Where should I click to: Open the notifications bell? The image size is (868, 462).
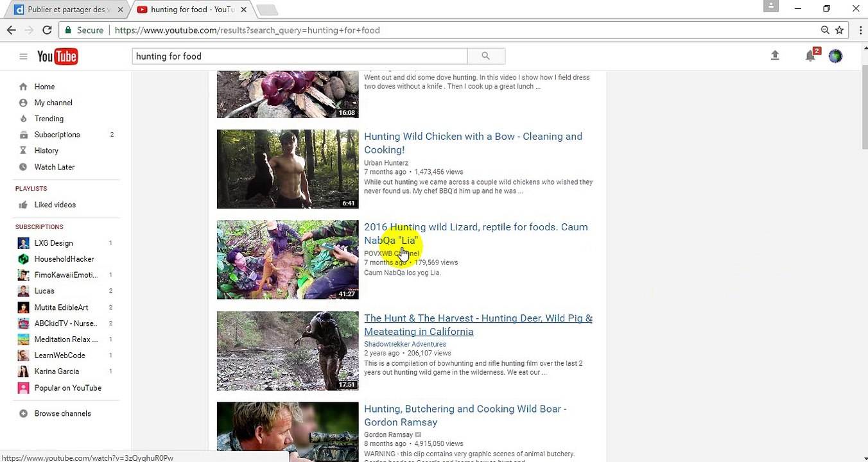810,56
